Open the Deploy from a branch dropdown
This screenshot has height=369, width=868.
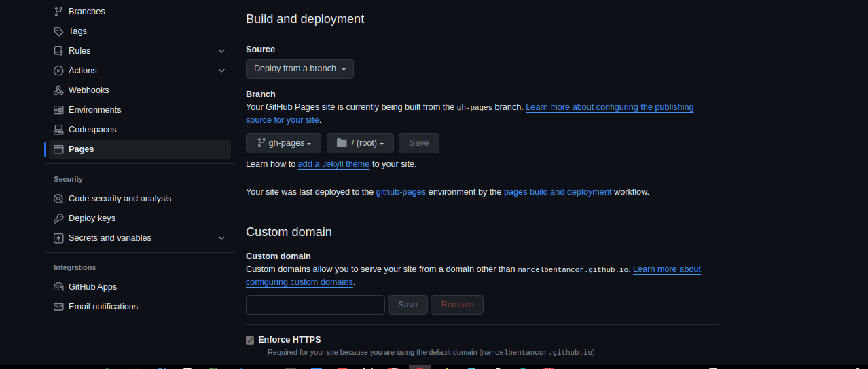(x=300, y=69)
